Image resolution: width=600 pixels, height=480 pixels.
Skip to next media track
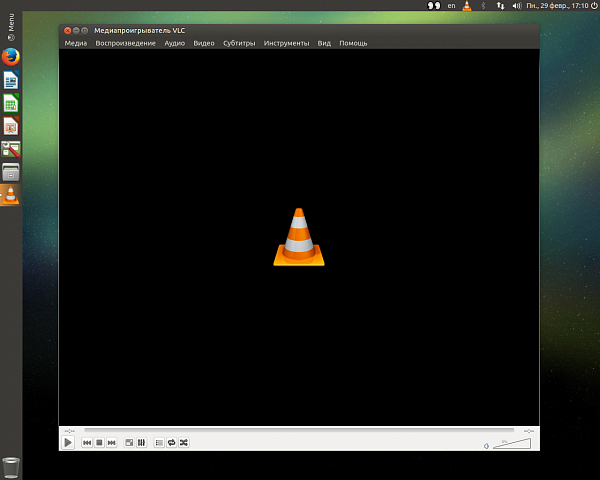[111, 443]
